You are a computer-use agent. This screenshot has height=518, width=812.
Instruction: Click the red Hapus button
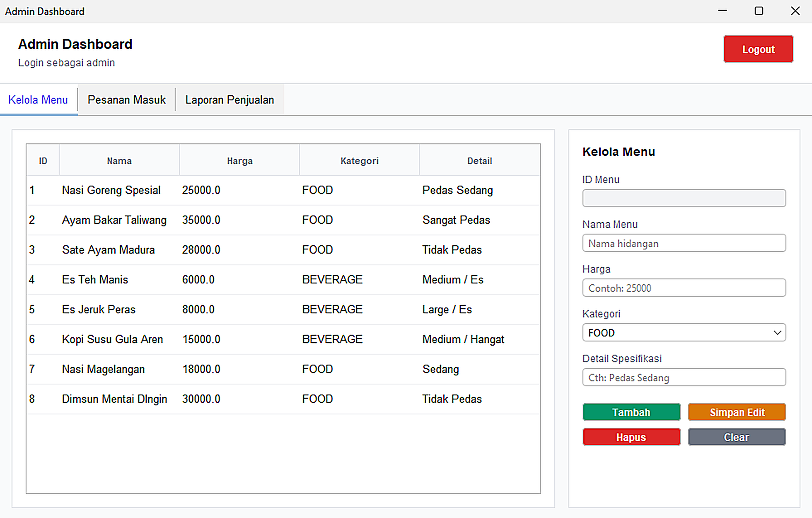click(631, 437)
